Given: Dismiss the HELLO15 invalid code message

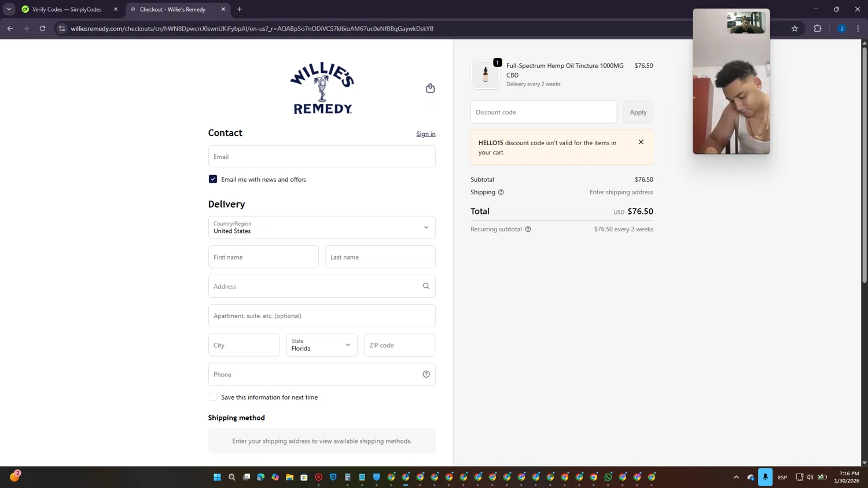Looking at the screenshot, I should [641, 142].
